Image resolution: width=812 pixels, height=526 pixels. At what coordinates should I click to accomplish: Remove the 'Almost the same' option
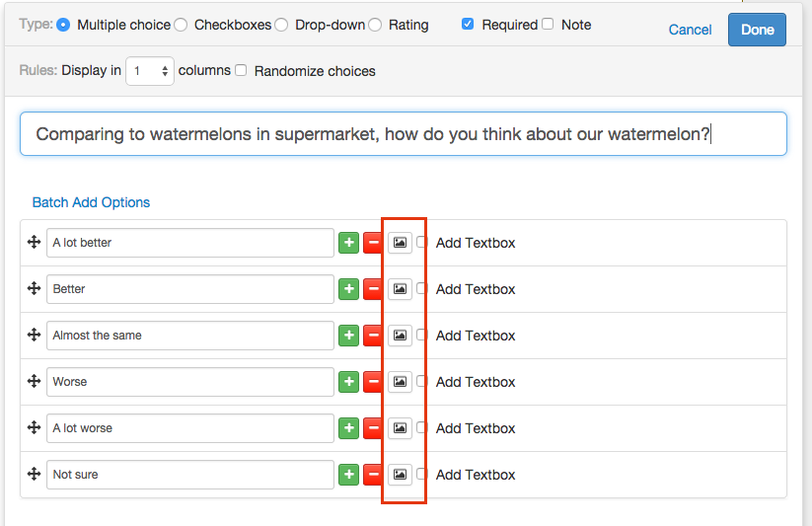[x=373, y=336]
